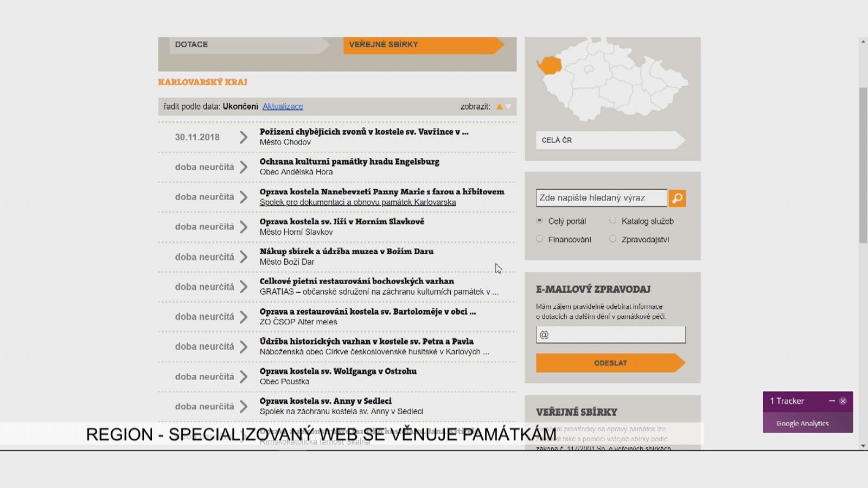Select Zpravodajství radio option
Viewport: 868px width, 488px height.
point(612,239)
